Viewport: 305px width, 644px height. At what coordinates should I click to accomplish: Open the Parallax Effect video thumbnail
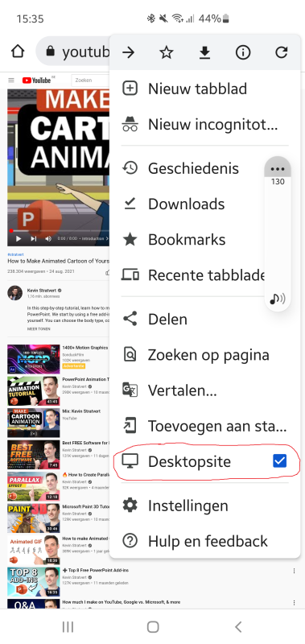coord(33,486)
